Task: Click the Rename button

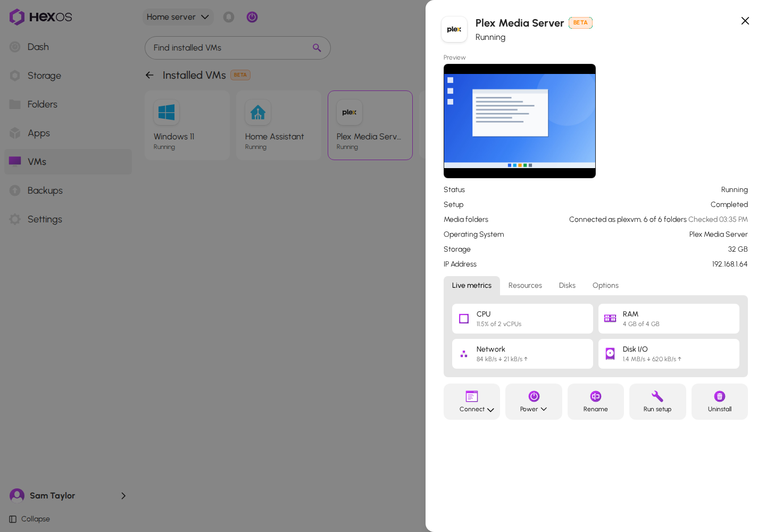Action: click(x=596, y=402)
